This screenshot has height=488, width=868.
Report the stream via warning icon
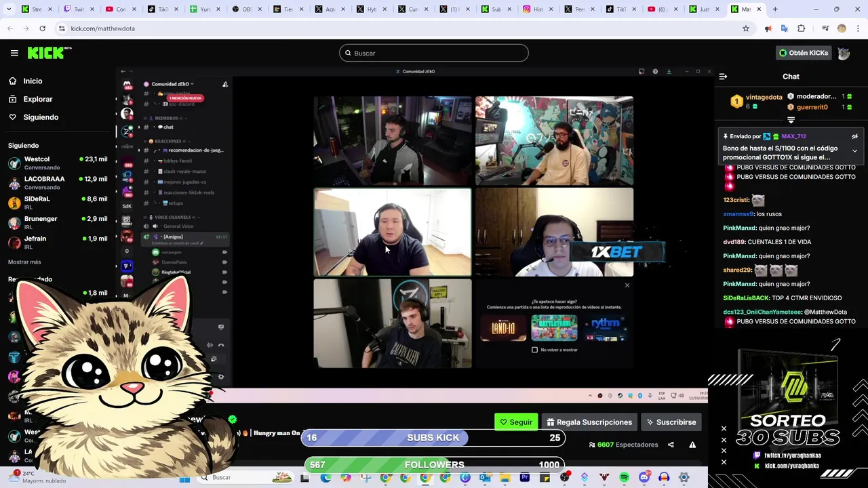point(692,445)
